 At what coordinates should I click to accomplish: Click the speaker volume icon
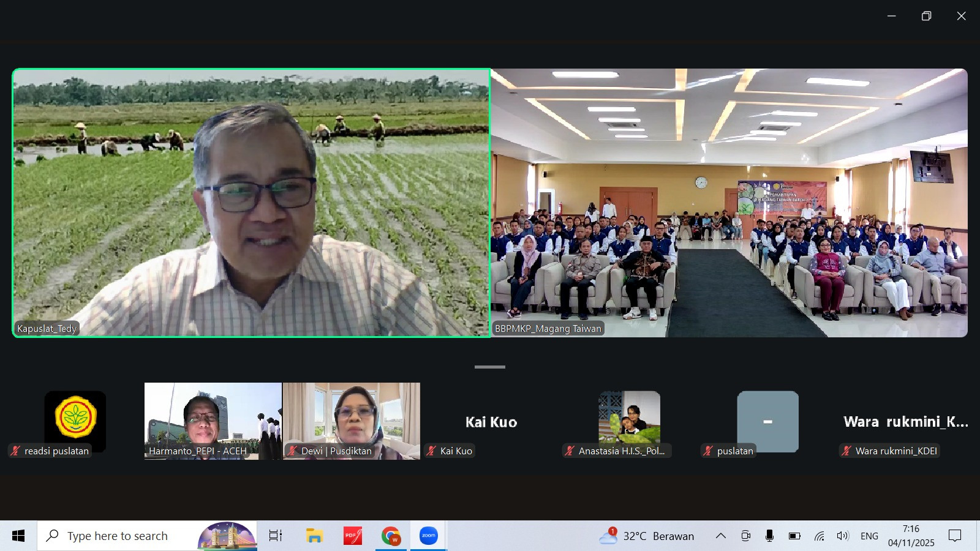point(843,536)
